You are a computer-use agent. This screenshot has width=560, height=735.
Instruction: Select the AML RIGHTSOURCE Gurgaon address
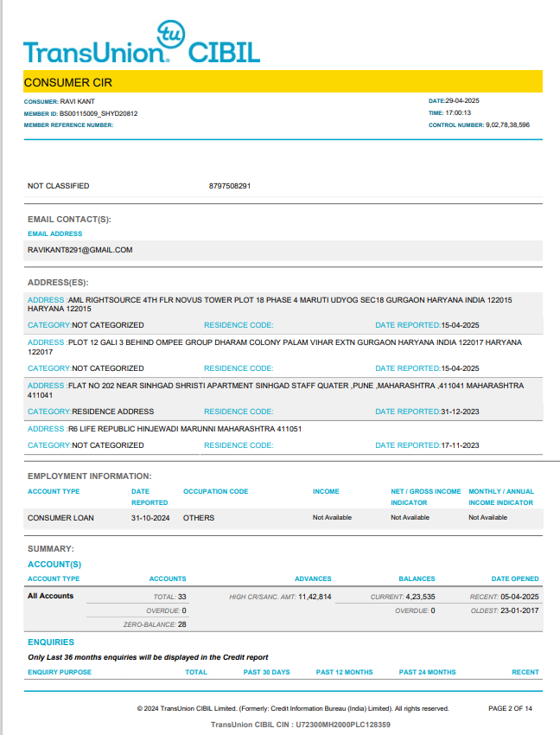point(270,304)
